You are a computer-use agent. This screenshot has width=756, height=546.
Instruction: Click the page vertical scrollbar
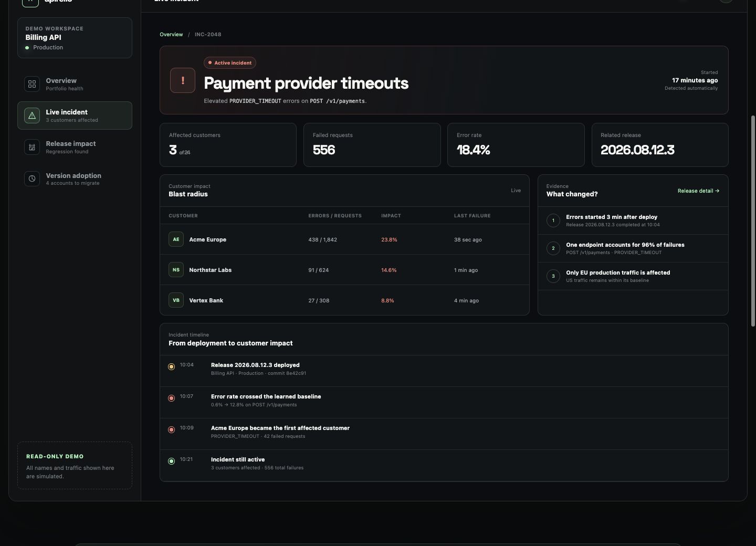click(753, 221)
